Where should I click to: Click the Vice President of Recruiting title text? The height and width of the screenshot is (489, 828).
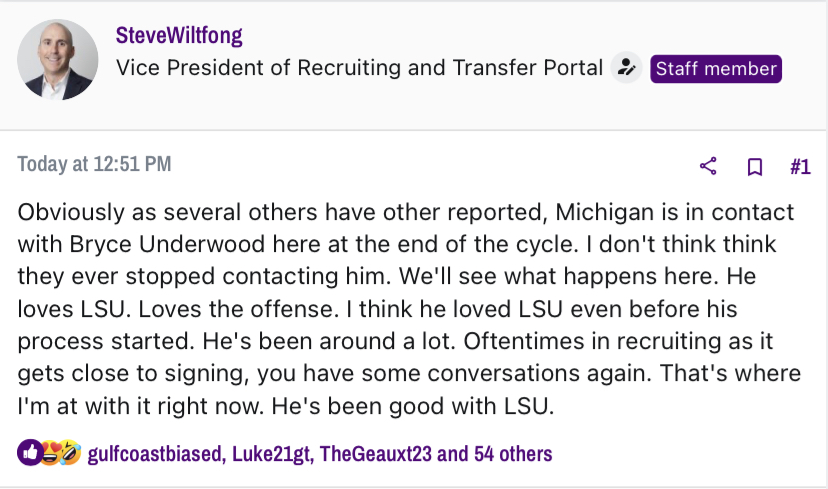pyautogui.click(x=359, y=68)
